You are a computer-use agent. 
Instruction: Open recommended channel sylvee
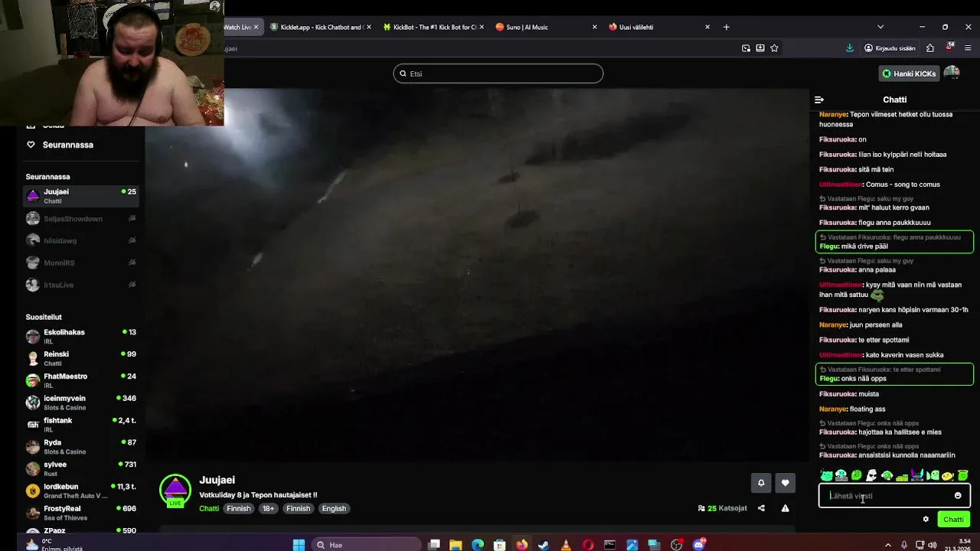(x=81, y=468)
